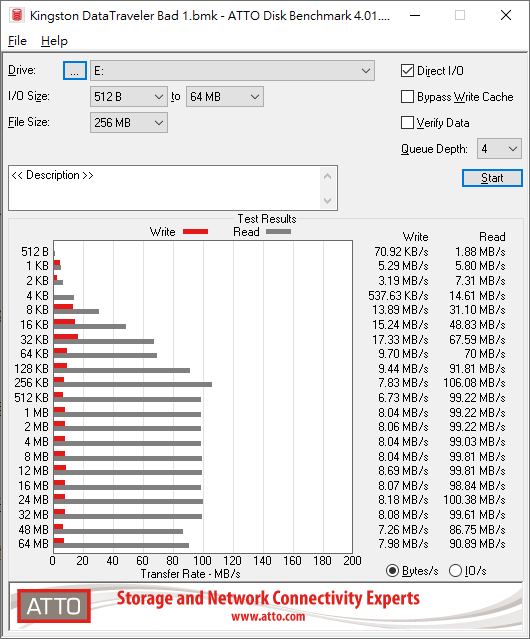Image resolution: width=530 pixels, height=639 pixels.
Task: Click the 256 KB read bar in chart
Action: [x=133, y=384]
